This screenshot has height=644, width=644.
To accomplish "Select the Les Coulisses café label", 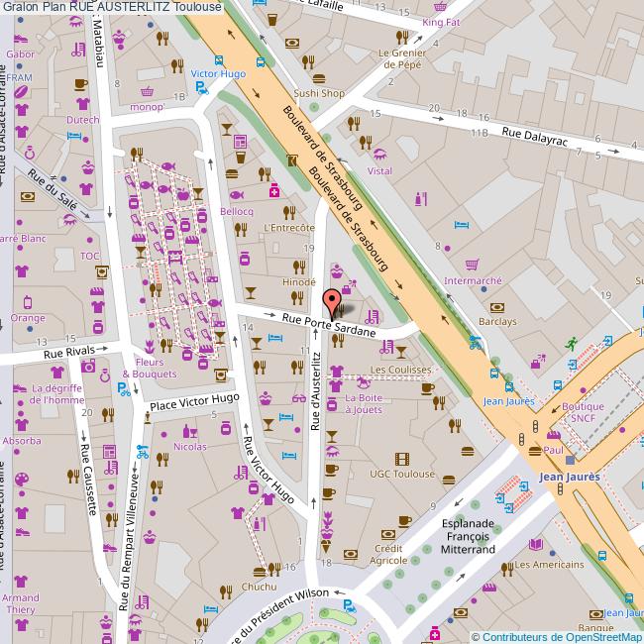I will coord(400,370).
